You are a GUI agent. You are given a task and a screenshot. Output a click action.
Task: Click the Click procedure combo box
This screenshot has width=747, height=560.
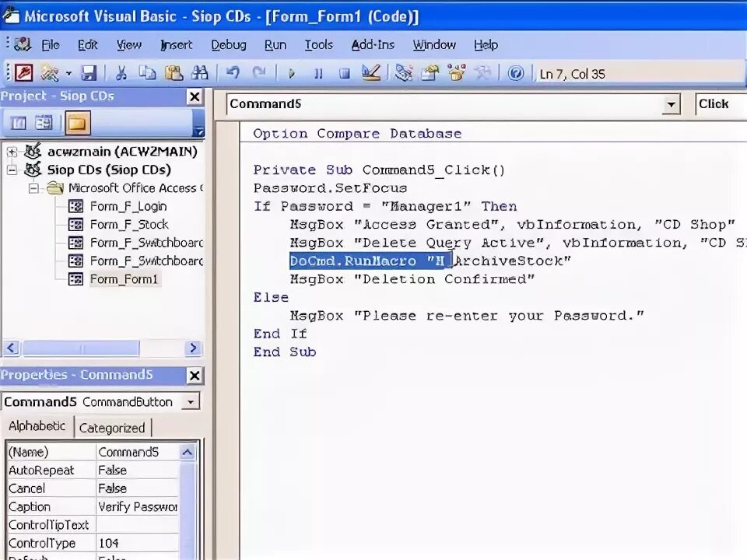[721, 104]
